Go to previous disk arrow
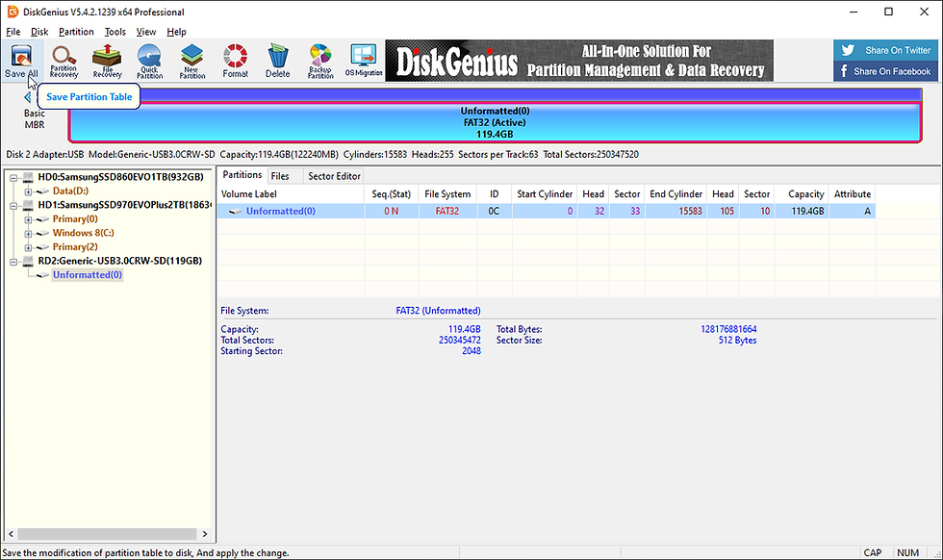The image size is (943, 560). pos(27,97)
